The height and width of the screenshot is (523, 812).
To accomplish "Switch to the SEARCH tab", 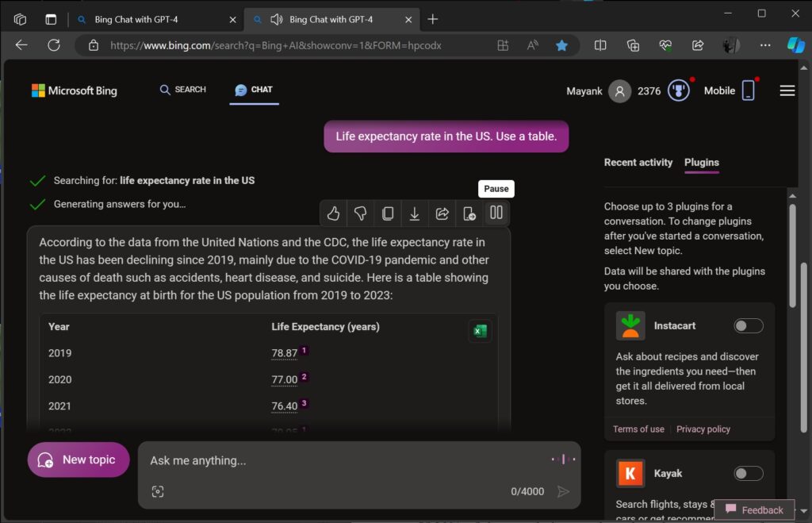I will 182,90.
